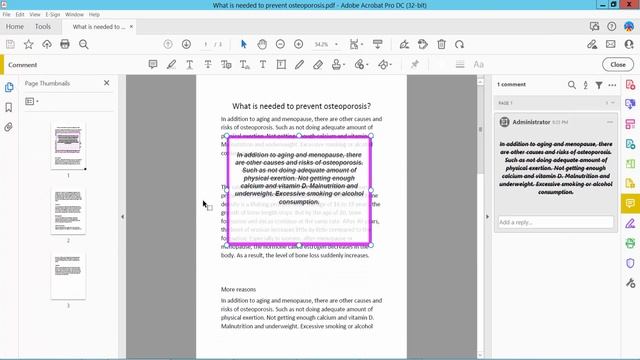This screenshot has width=640, height=360.
Task: Select the page 2 thumbnail
Action: (68, 211)
